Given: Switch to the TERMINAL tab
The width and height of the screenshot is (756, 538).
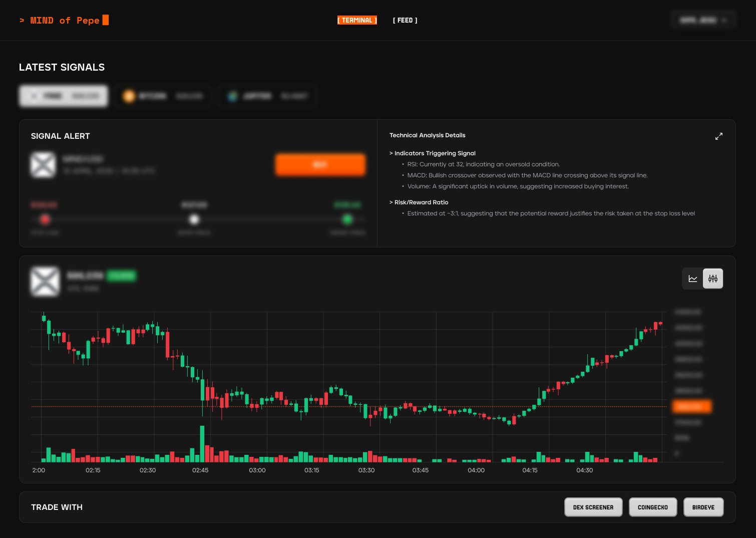Looking at the screenshot, I should (x=357, y=20).
